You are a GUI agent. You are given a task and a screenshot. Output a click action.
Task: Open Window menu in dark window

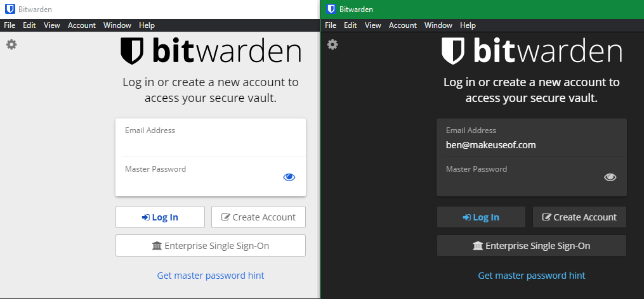(x=438, y=25)
